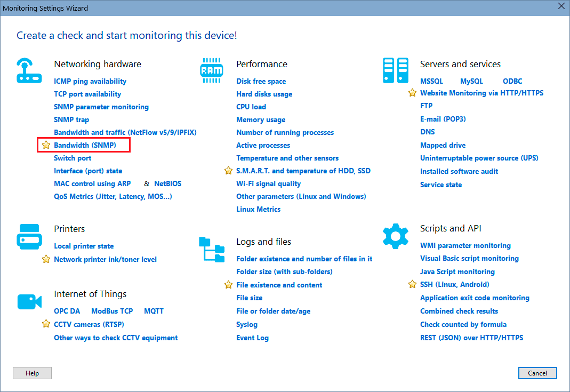Select the DNS check
This screenshot has width=570, height=392.
(x=427, y=132)
